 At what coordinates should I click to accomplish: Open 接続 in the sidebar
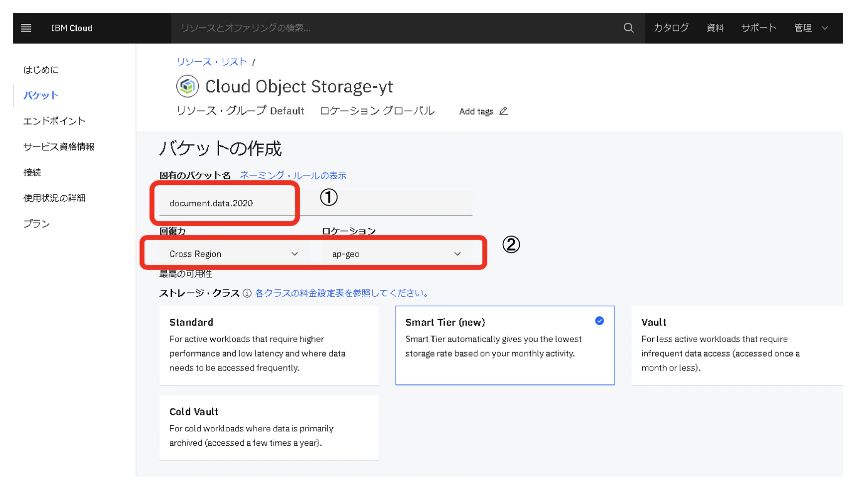[32, 172]
